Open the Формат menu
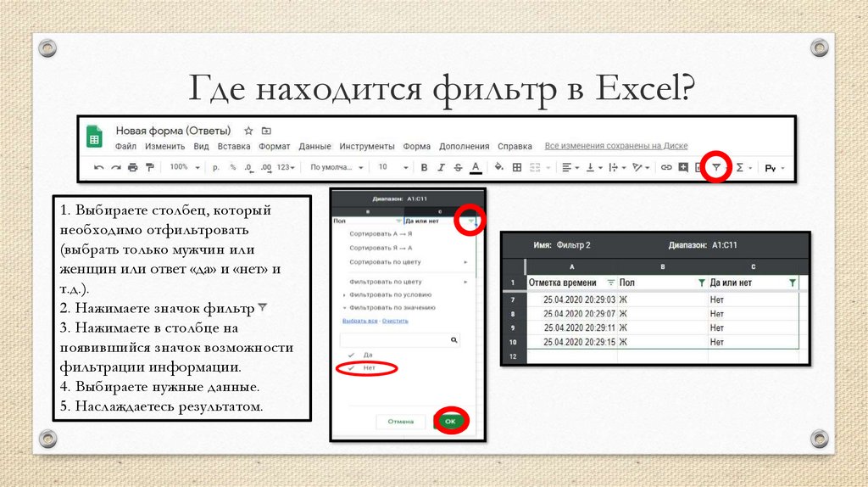868x487 pixels. pos(274,146)
